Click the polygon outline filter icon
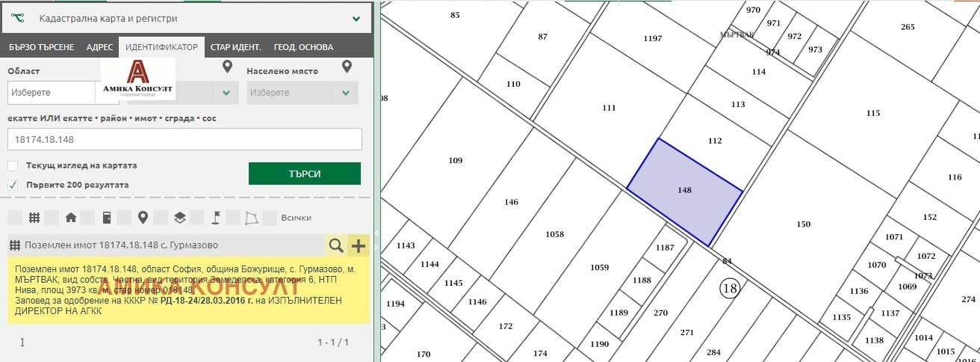 pyautogui.click(x=252, y=218)
